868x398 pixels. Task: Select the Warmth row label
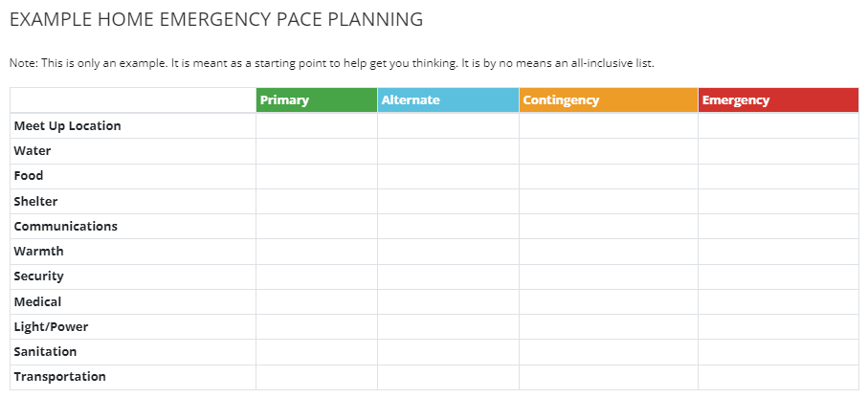[x=38, y=251]
